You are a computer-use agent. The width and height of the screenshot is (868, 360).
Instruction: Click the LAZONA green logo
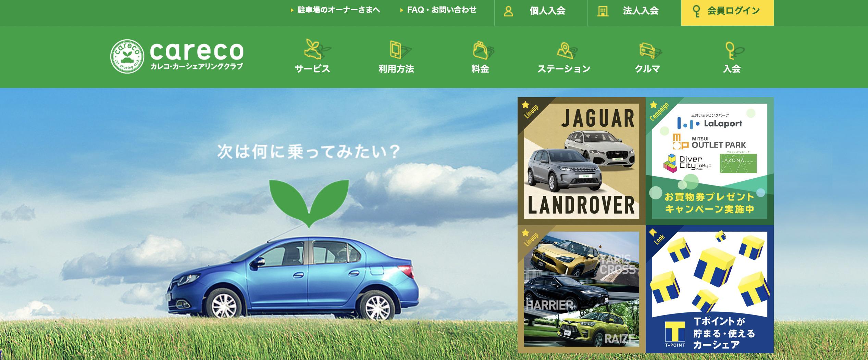tap(738, 163)
